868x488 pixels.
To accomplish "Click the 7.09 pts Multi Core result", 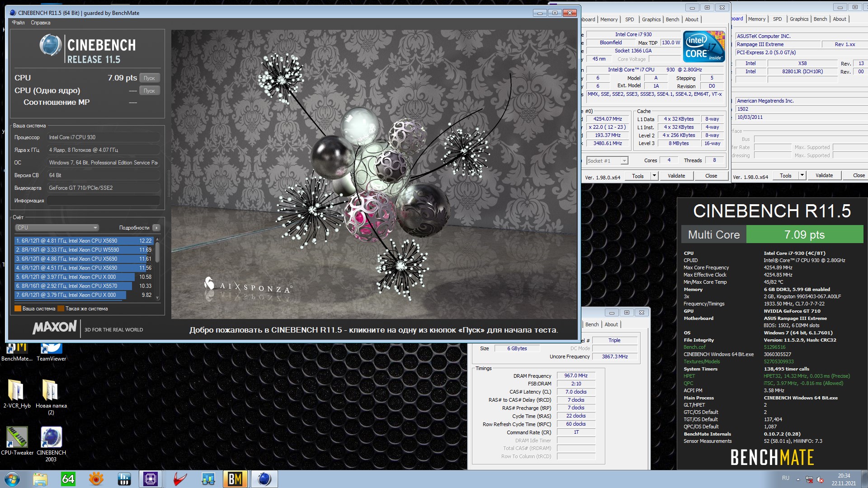I will tap(804, 235).
